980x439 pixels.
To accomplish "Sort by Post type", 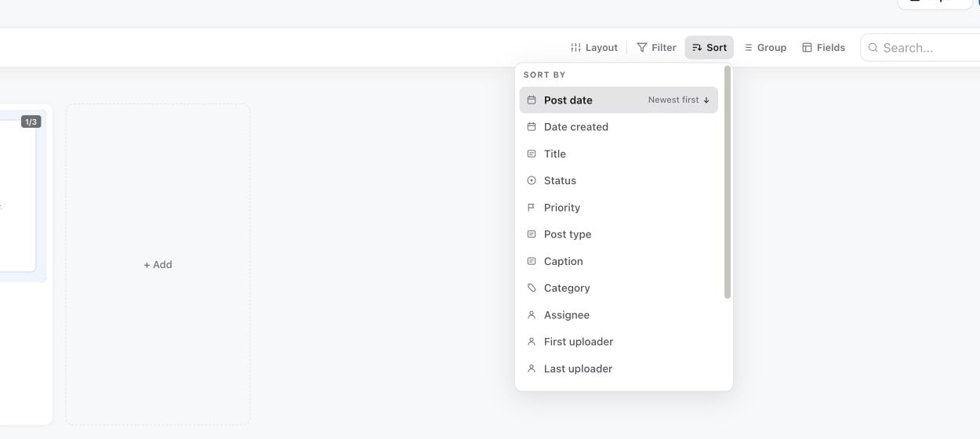I will (x=619, y=234).
